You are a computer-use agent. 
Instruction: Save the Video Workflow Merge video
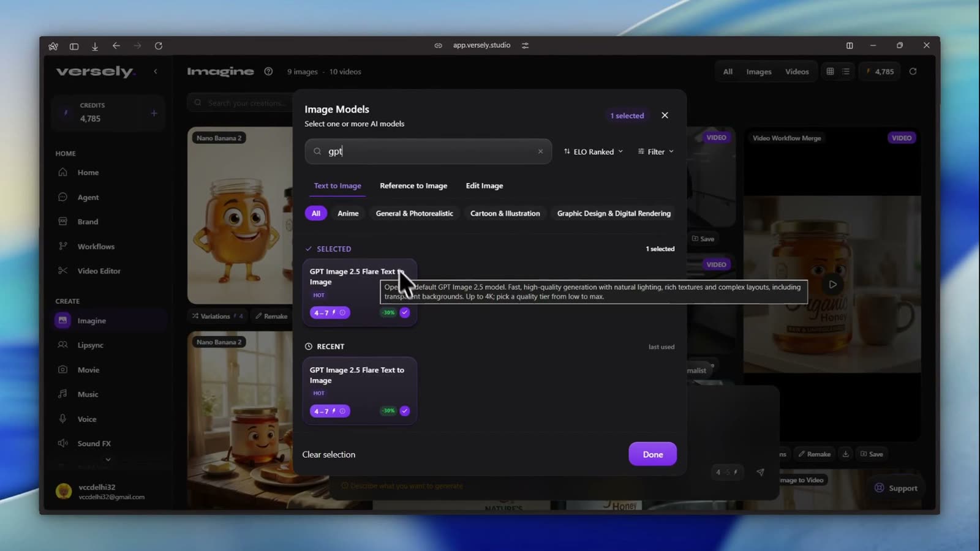coord(872,454)
